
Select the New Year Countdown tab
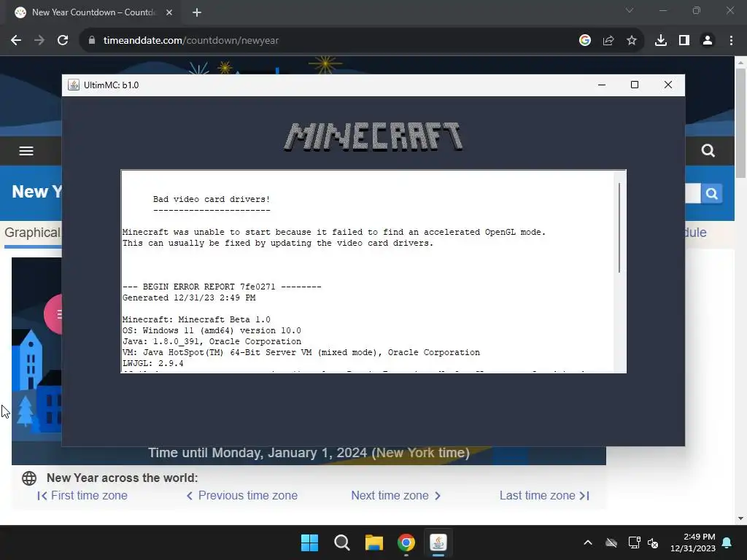(x=93, y=12)
